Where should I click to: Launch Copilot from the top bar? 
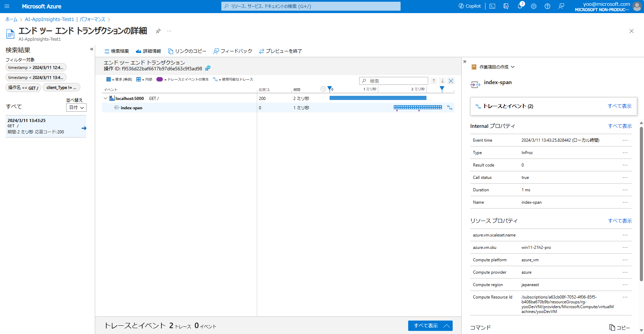tap(469, 6)
